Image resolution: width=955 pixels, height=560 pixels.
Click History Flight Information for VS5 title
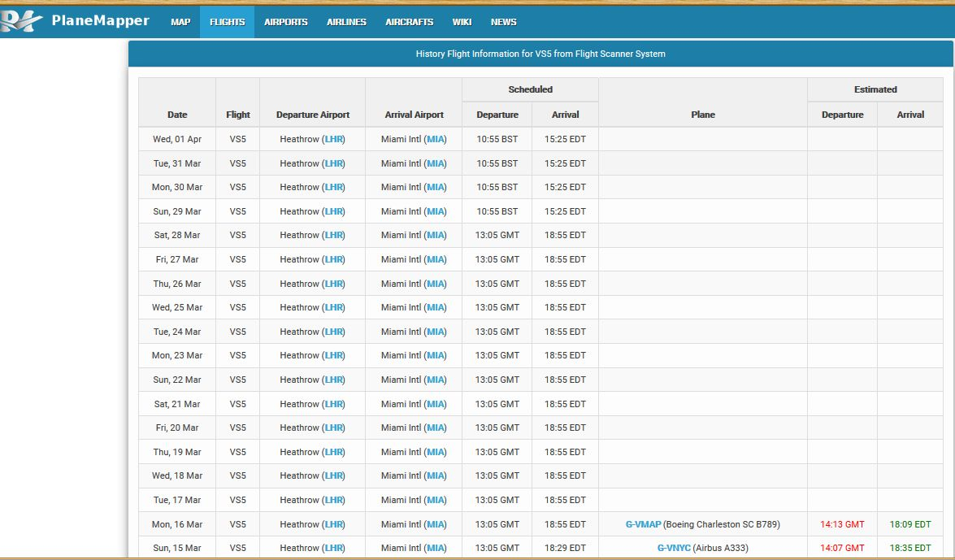[540, 54]
